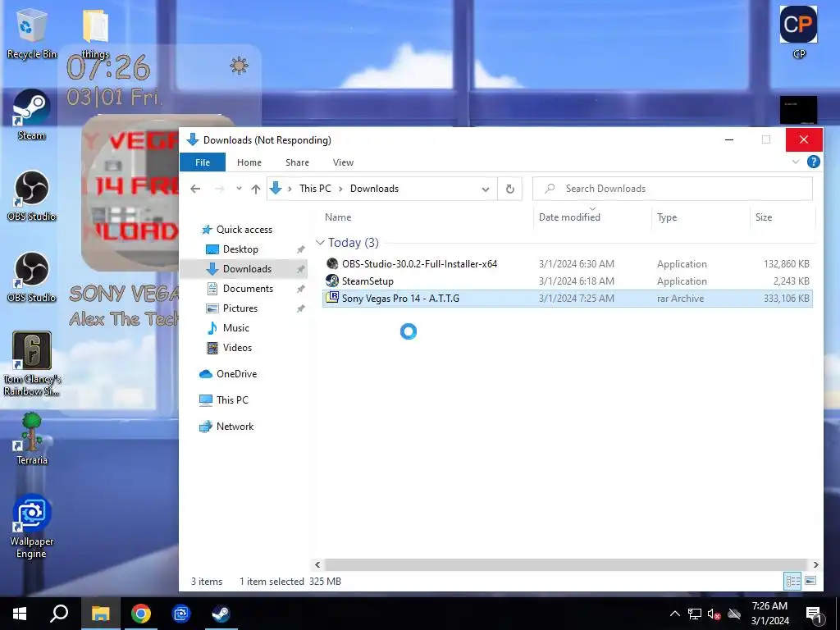Go back in Explorer navigation
The width and height of the screenshot is (840, 630).
pos(195,189)
